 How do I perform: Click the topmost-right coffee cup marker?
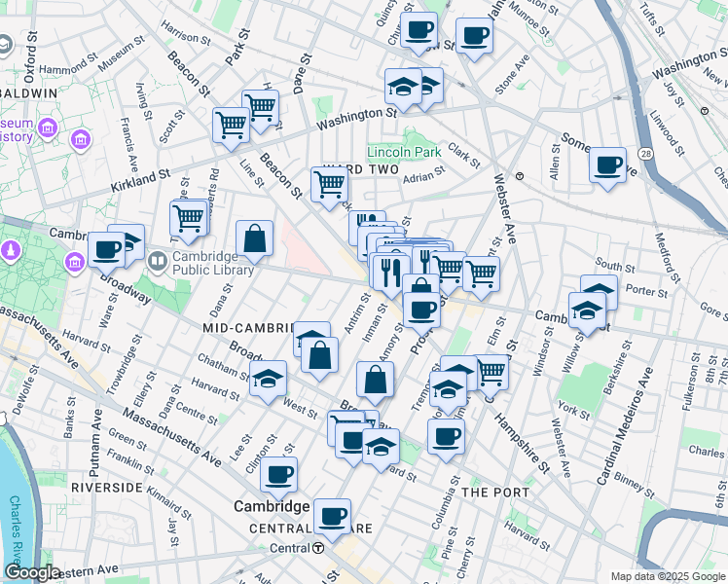(475, 36)
